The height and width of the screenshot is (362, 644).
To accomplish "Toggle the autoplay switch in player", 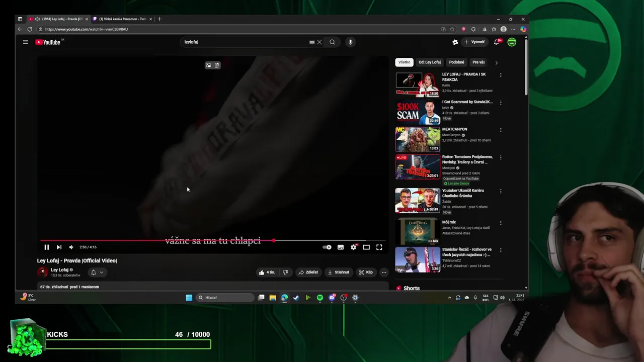I will tap(327, 247).
